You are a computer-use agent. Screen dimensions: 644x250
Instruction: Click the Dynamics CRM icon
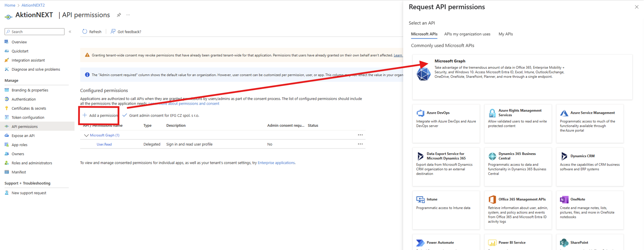(x=564, y=156)
